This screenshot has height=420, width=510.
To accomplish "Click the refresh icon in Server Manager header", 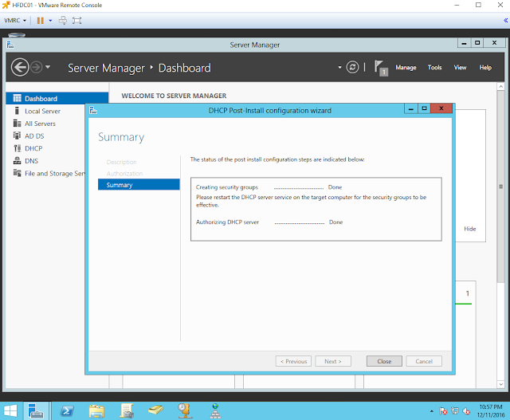I will (352, 67).
